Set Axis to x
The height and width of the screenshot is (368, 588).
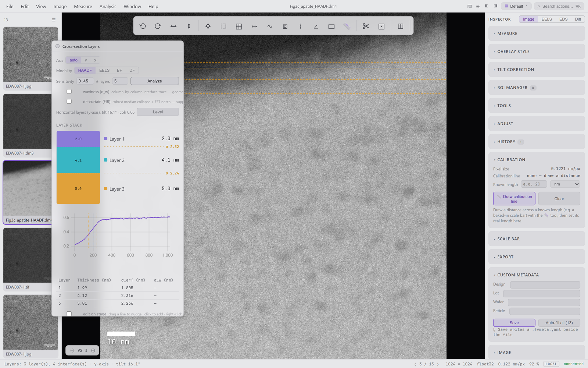pos(95,60)
